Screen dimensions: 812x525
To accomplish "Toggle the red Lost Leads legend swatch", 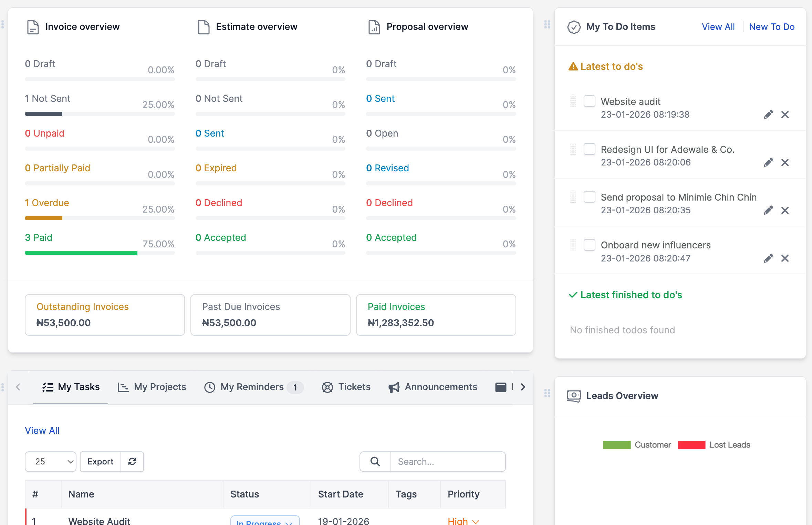I will coord(691,444).
